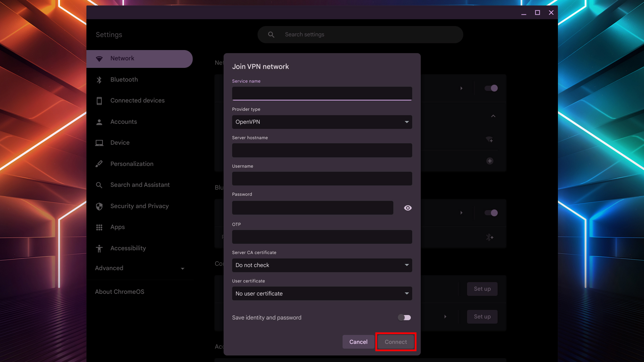Click the Set up button without an adjacent arrow
This screenshot has height=362, width=644.
[x=482, y=289]
